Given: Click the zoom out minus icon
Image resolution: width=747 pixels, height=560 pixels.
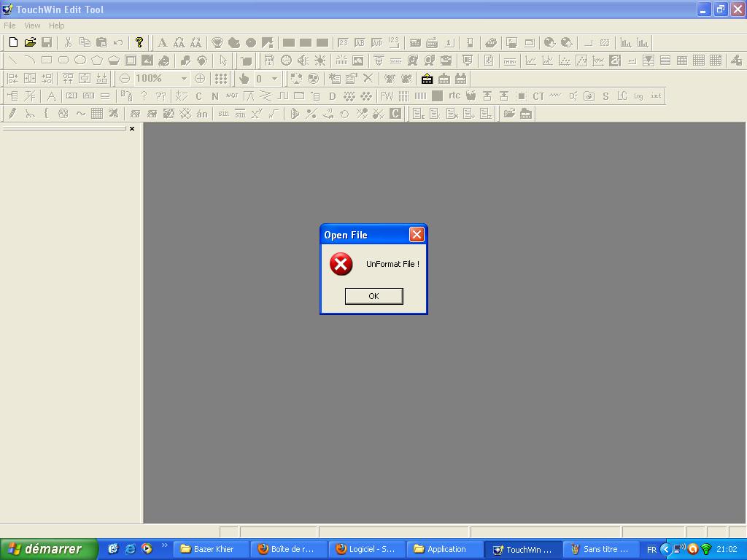Looking at the screenshot, I should point(125,79).
